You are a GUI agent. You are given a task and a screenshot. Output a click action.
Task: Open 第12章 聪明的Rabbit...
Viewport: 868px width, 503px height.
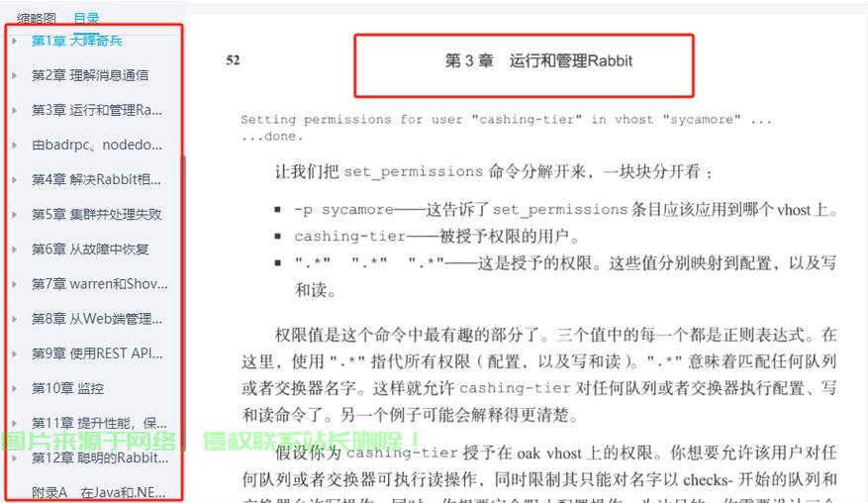point(100,458)
